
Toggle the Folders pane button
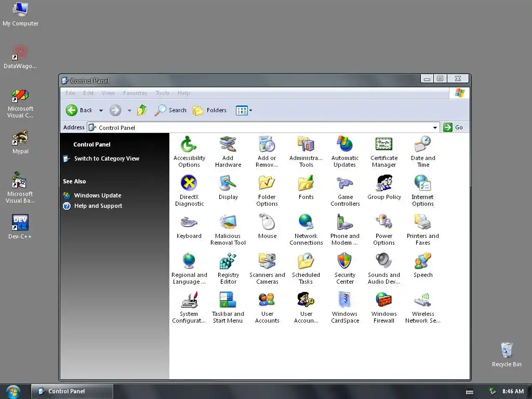210,110
